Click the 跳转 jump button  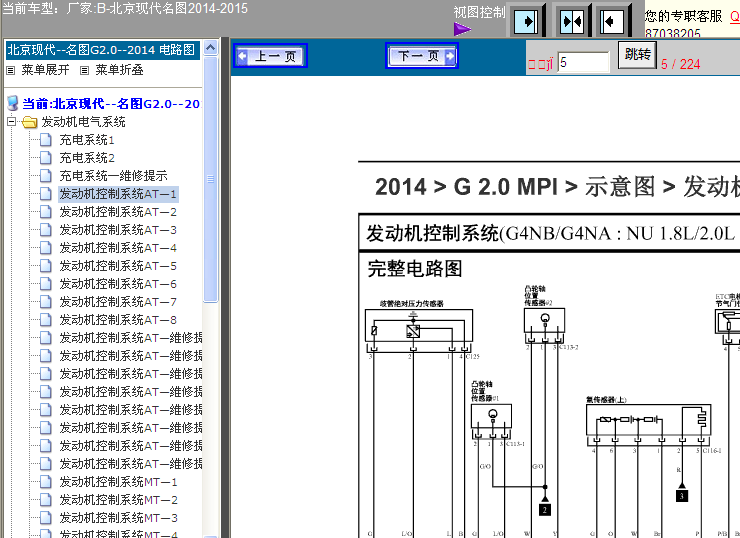[x=637, y=55]
